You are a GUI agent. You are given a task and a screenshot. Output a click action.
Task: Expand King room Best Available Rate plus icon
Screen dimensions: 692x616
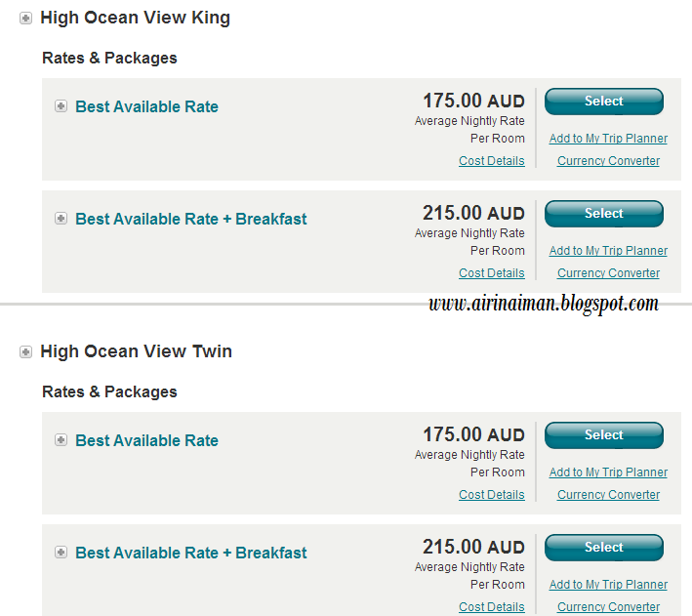(61, 106)
